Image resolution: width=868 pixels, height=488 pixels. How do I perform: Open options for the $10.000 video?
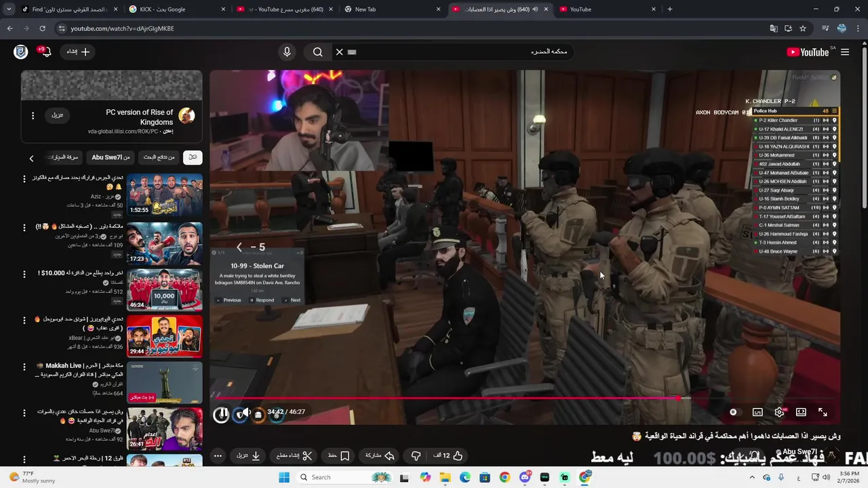24,274
